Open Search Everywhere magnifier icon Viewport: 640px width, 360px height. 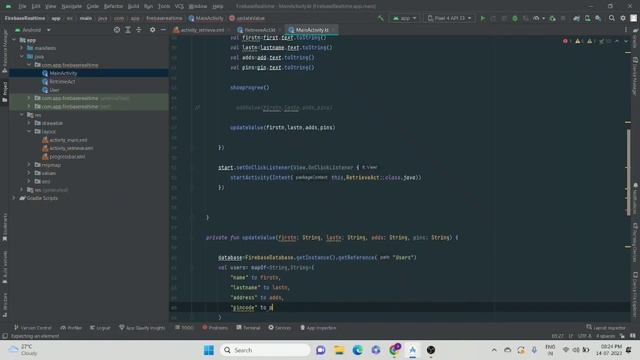coord(611,18)
